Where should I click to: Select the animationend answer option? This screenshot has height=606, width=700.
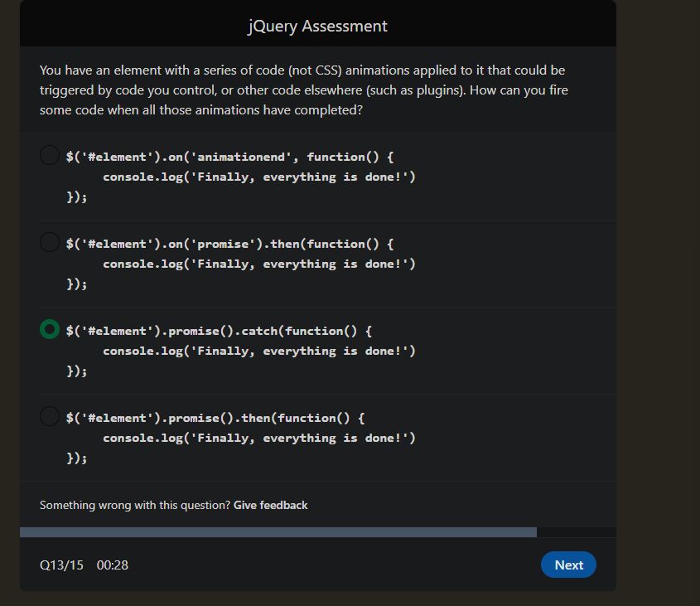pyautogui.click(x=49, y=154)
